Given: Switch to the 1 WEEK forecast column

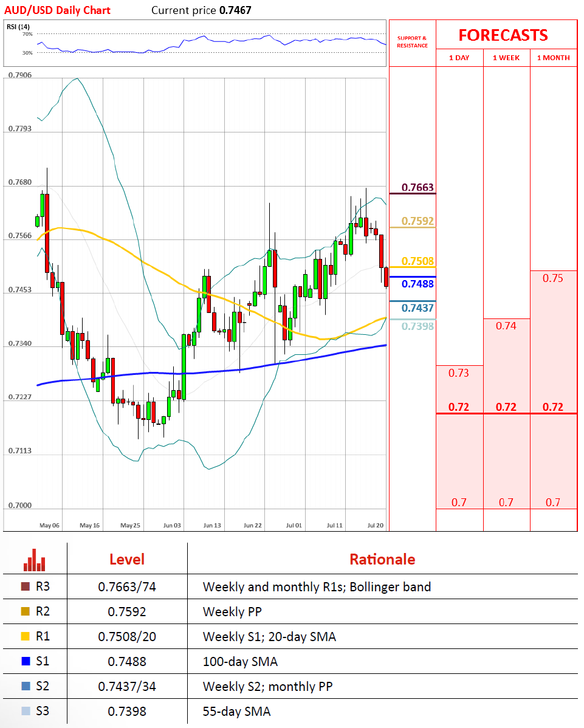Looking at the screenshot, I should click(x=506, y=58).
